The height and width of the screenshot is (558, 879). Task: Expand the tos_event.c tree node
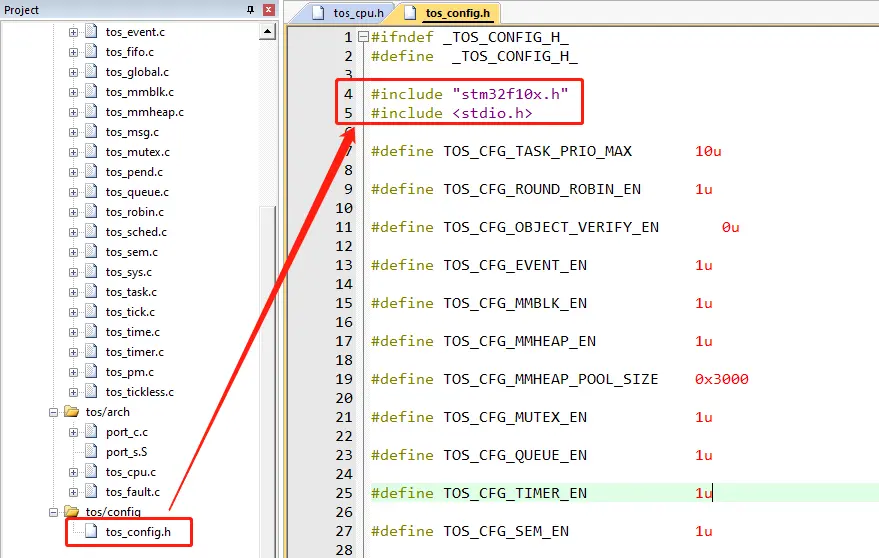73,33
